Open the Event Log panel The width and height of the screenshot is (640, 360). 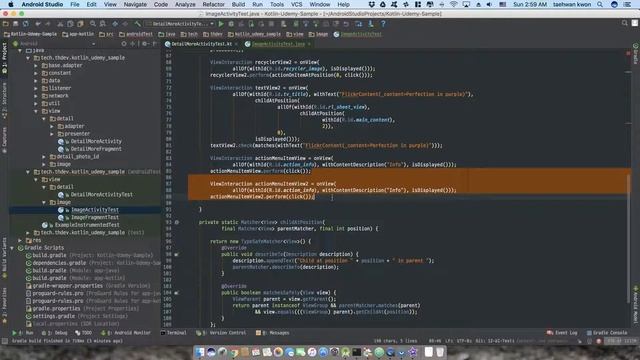(562, 333)
